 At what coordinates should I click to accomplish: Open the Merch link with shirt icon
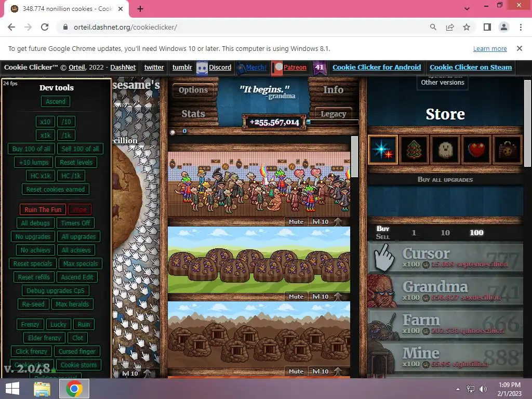pos(251,68)
